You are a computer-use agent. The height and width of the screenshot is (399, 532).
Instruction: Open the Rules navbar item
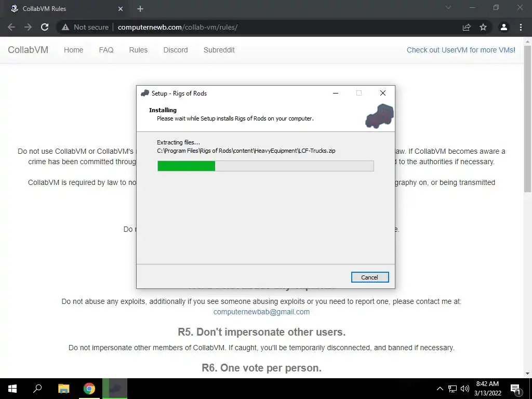(x=138, y=50)
